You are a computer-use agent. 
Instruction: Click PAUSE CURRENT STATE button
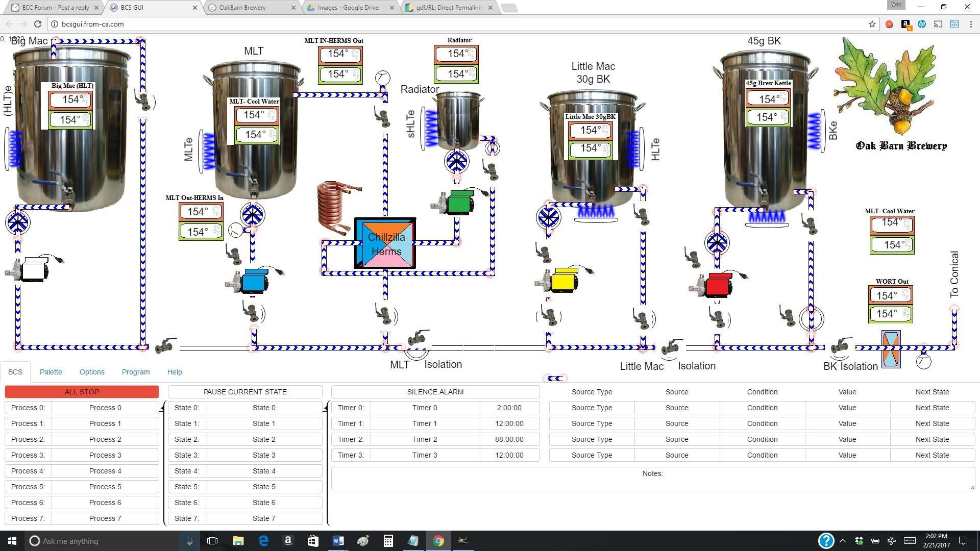245,392
